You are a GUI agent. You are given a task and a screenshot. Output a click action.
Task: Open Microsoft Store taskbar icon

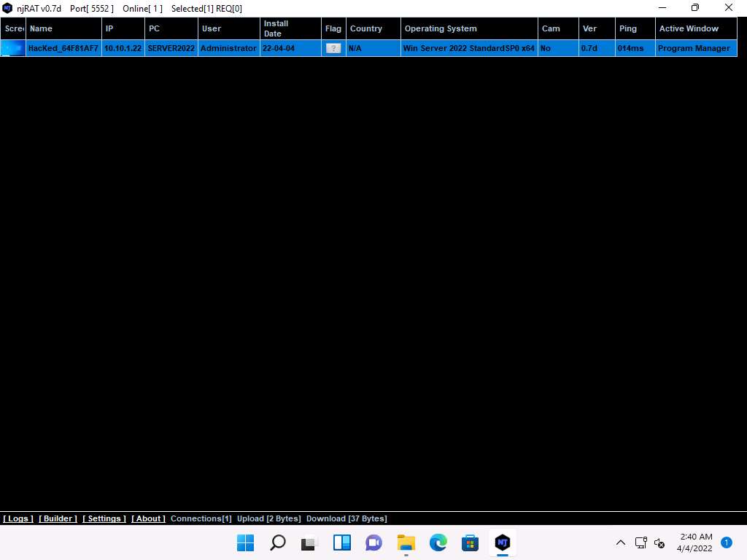coord(470,542)
